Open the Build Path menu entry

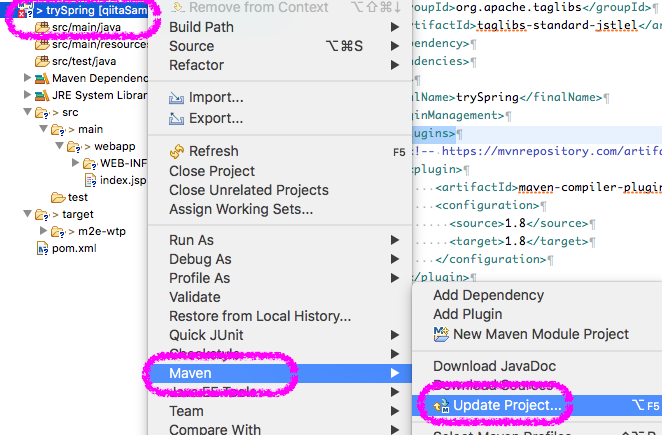pos(280,27)
